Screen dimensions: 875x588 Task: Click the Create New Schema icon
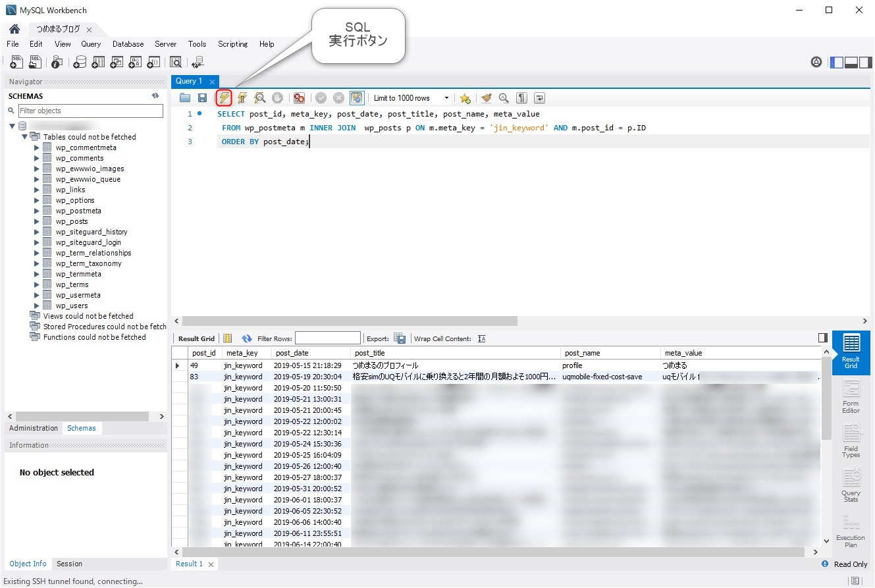(x=79, y=61)
